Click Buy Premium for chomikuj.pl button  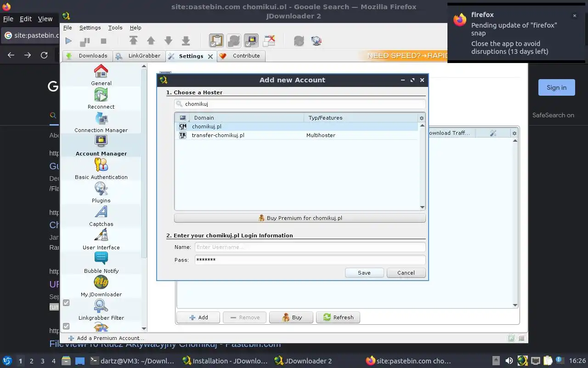click(300, 218)
